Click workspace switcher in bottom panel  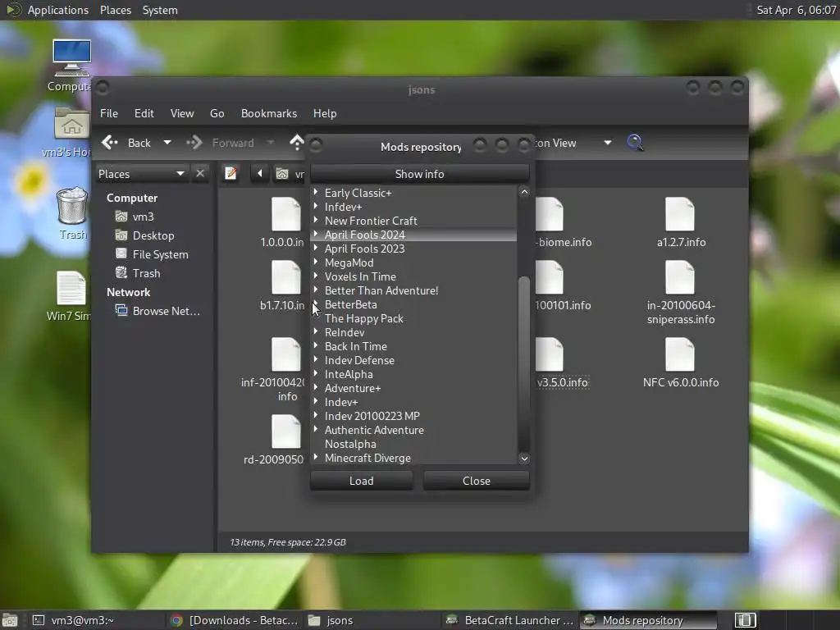pos(745,620)
